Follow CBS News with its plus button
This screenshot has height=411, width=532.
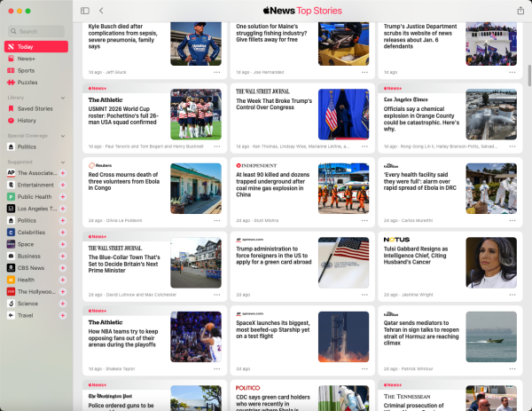click(63, 268)
